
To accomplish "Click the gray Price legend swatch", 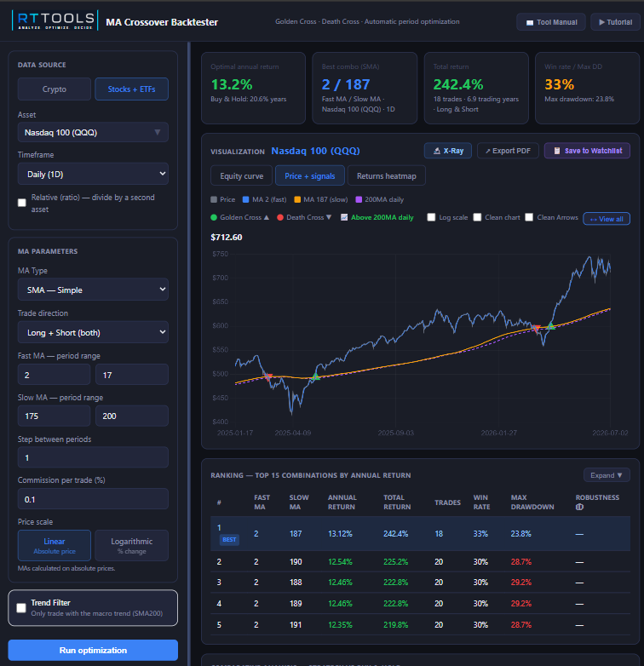I will [x=214, y=199].
